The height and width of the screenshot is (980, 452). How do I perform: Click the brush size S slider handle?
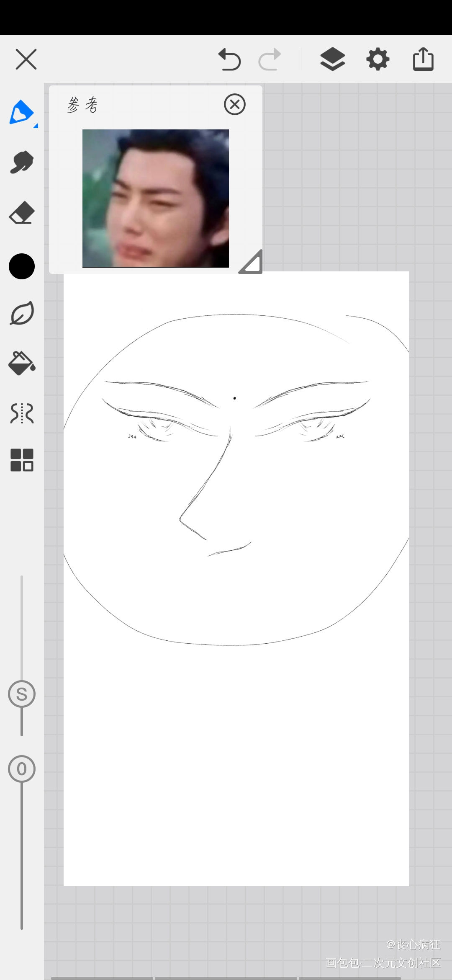coord(22,694)
